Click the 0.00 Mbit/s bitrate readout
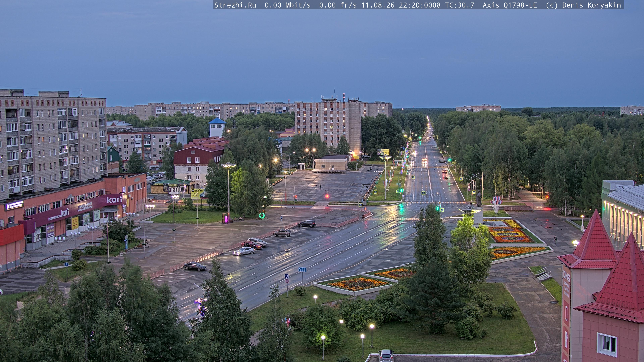This screenshot has height=362, width=644. click(287, 5)
